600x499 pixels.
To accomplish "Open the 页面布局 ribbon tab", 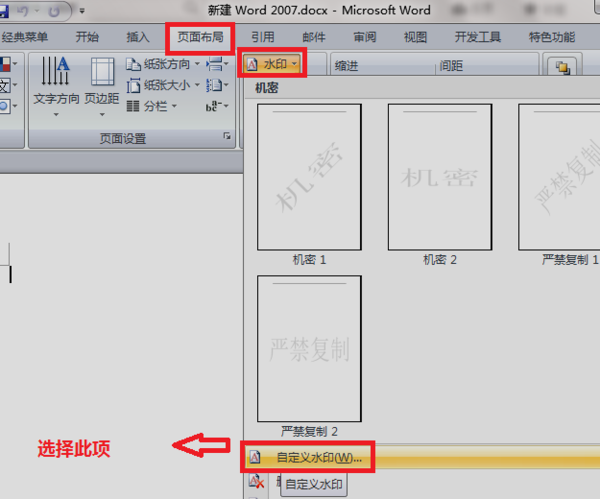I will click(200, 37).
